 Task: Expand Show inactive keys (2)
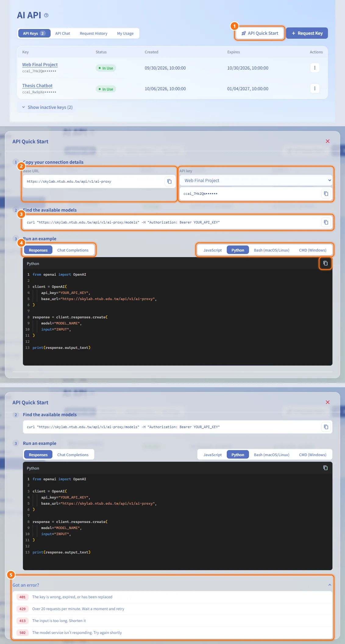pyautogui.click(x=47, y=107)
